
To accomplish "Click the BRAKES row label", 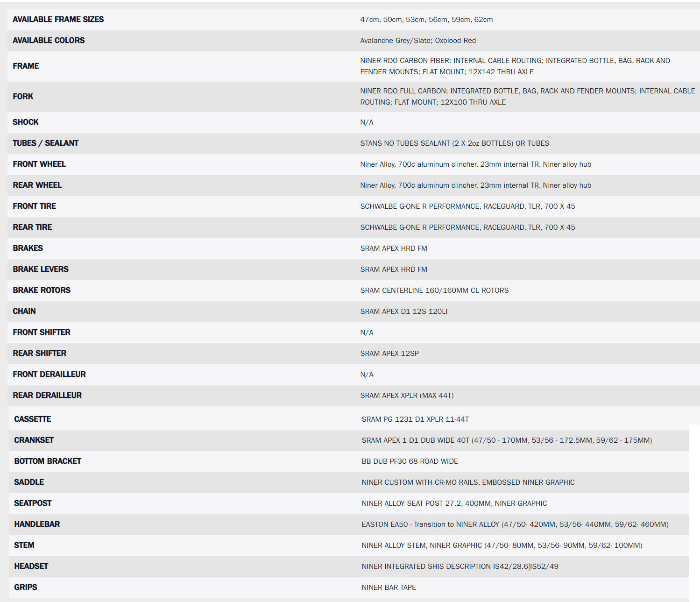I will [x=28, y=248].
